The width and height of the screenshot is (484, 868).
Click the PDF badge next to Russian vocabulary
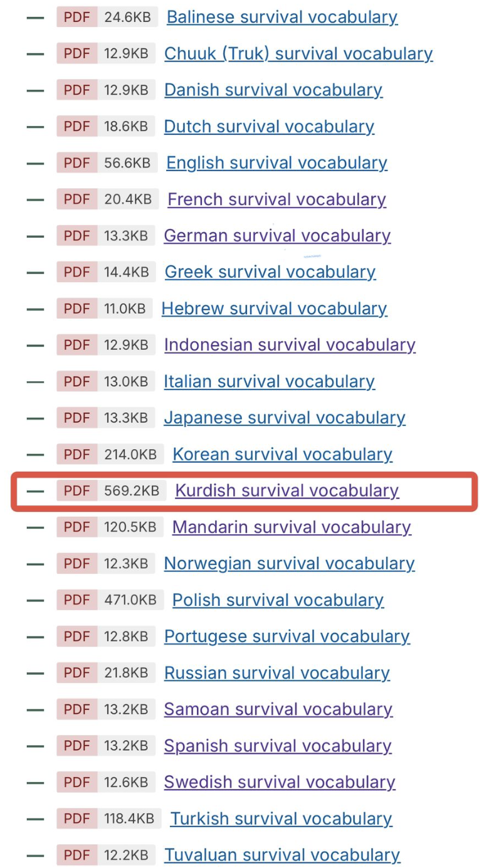click(x=77, y=672)
